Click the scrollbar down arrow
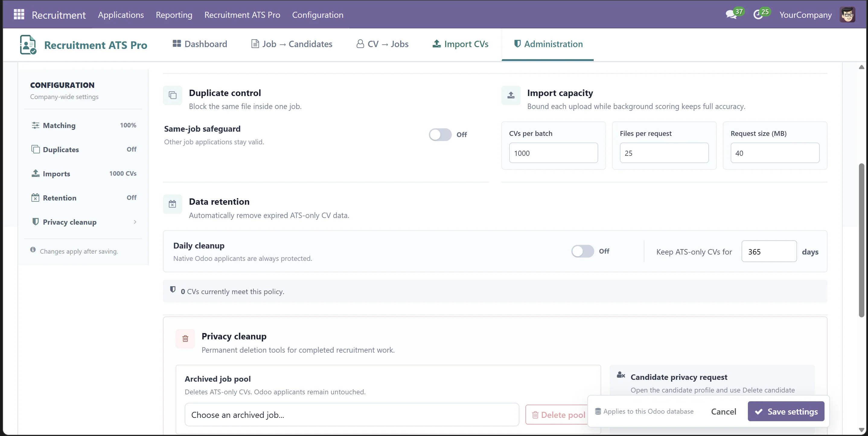 (862, 430)
